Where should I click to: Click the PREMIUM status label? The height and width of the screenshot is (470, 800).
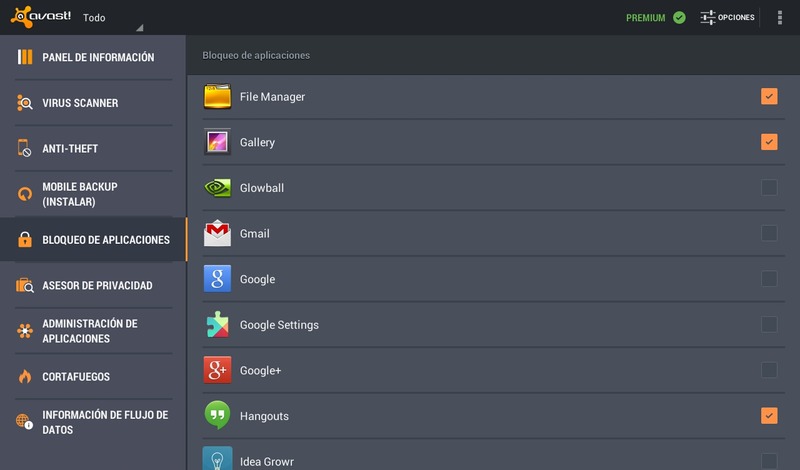(x=645, y=18)
